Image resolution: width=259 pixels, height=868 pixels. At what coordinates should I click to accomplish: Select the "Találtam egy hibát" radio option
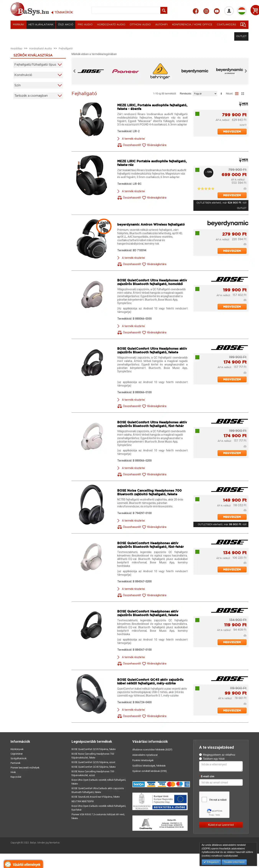tap(201, 758)
